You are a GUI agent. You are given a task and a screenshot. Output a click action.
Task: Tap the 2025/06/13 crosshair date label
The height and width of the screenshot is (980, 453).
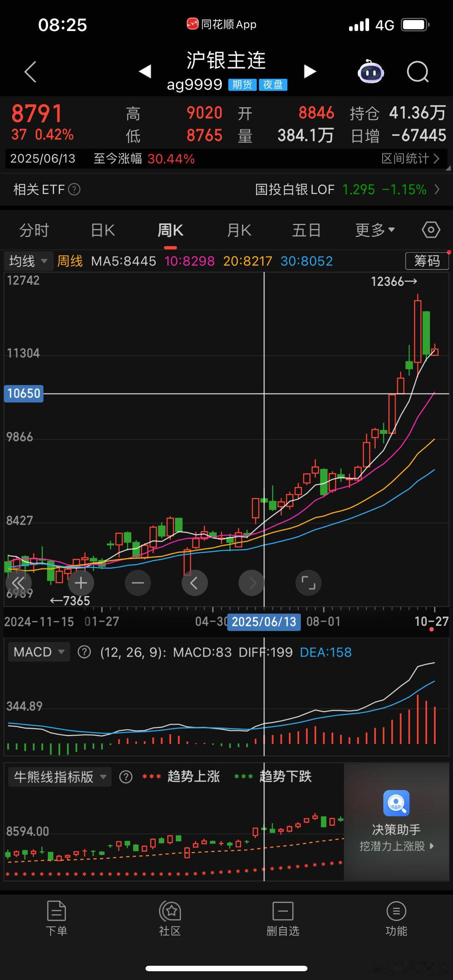pos(264,622)
